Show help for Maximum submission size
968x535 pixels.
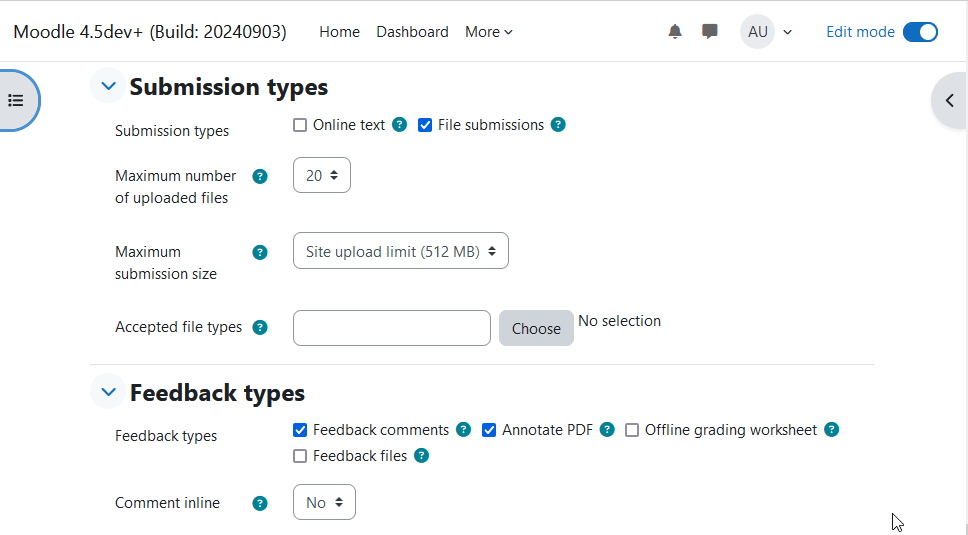260,252
